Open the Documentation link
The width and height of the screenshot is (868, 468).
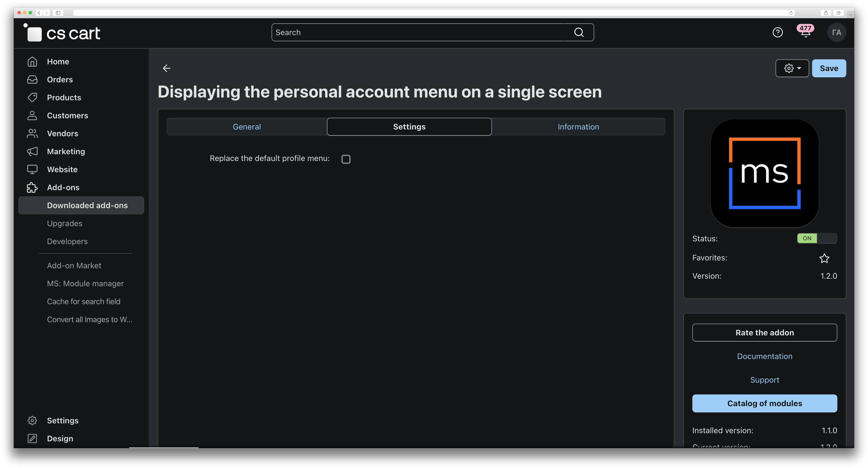pyautogui.click(x=764, y=356)
